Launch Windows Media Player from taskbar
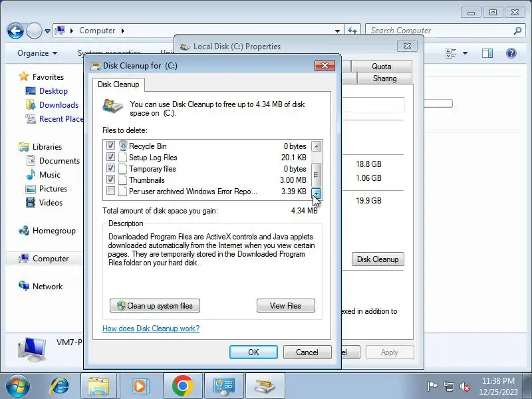The image size is (532, 399). (140, 386)
